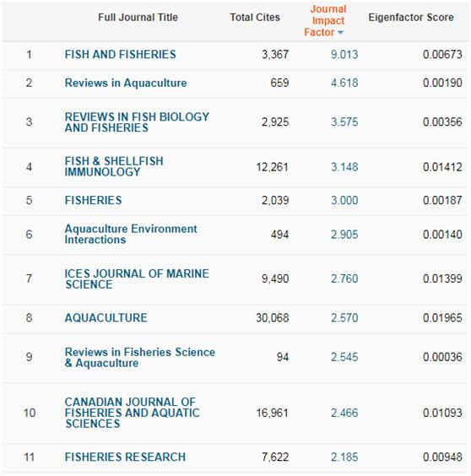Open FISH AND FISHERIES journal link

pyautogui.click(x=120, y=54)
